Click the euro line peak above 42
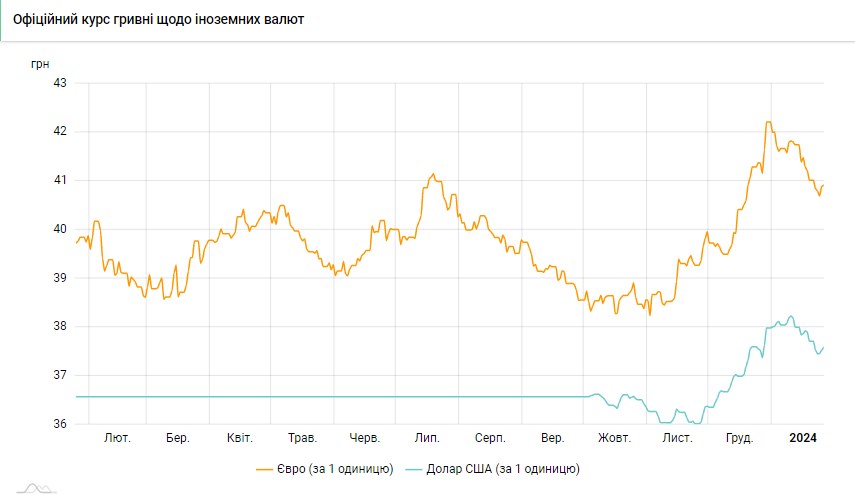This screenshot has width=855, height=495. click(x=768, y=122)
